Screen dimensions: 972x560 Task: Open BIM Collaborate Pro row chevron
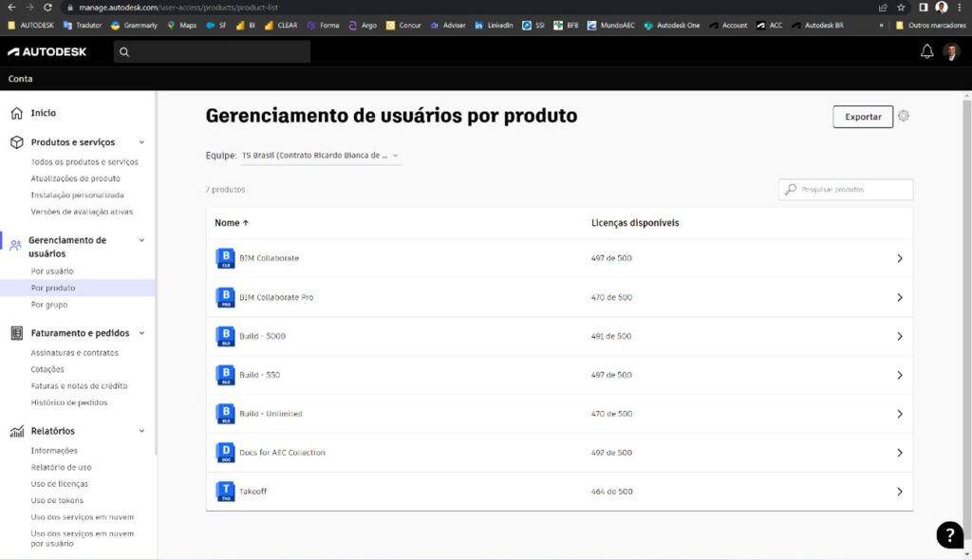[x=900, y=298]
